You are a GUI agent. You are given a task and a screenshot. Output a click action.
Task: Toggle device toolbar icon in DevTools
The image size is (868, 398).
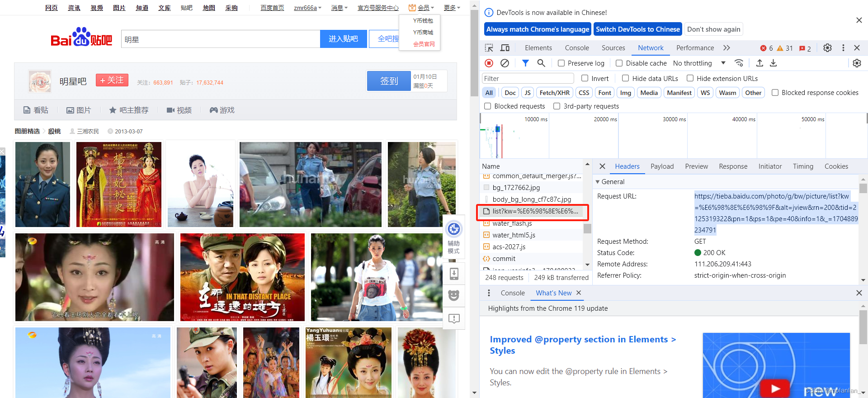(x=505, y=48)
